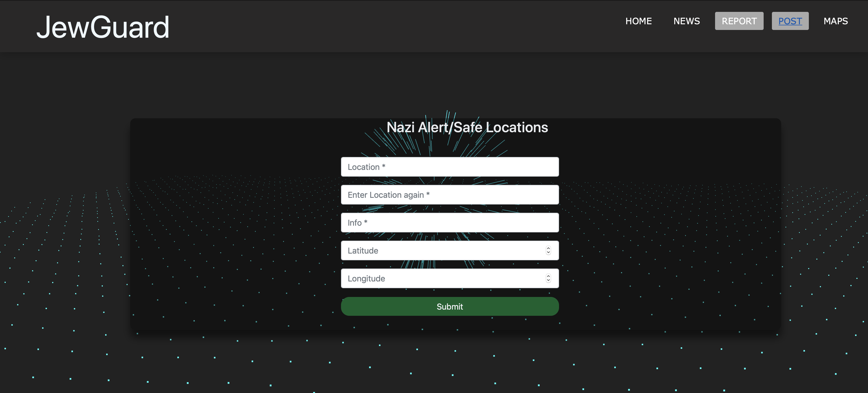Submit the location form
868x393 pixels.
point(450,306)
